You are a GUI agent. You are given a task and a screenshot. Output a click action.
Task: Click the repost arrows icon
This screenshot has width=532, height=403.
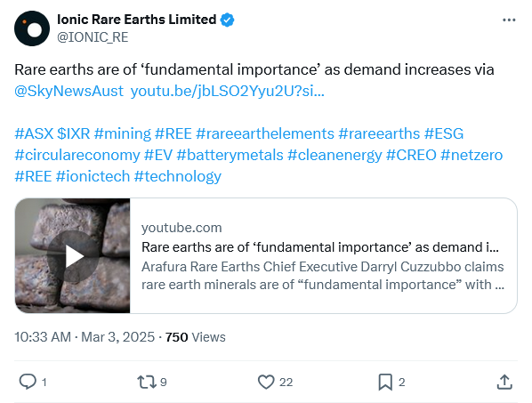pos(147,382)
